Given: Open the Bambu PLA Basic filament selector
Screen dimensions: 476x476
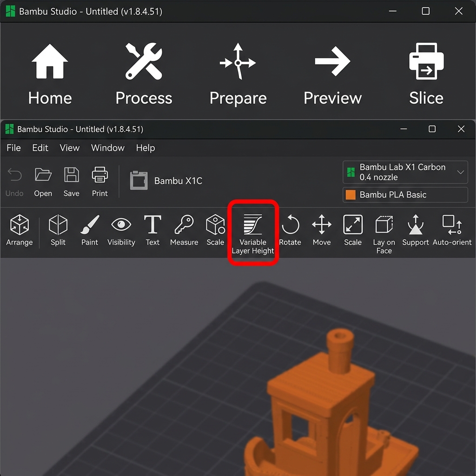Looking at the screenshot, I should tap(405, 195).
